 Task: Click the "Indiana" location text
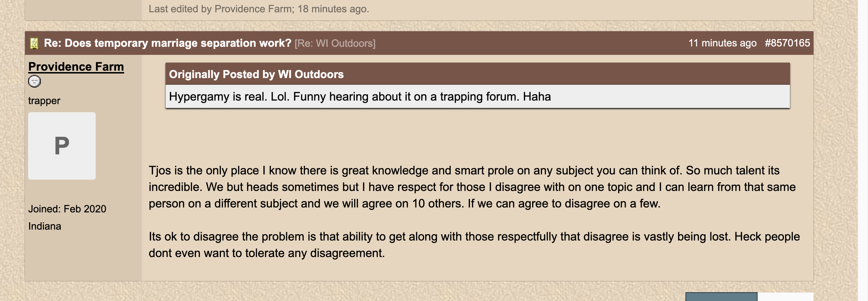tap(45, 226)
